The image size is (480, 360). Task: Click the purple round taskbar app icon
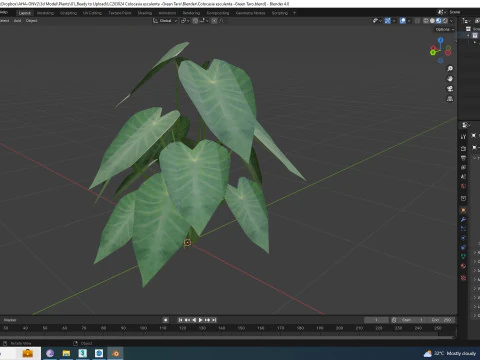pos(50,353)
